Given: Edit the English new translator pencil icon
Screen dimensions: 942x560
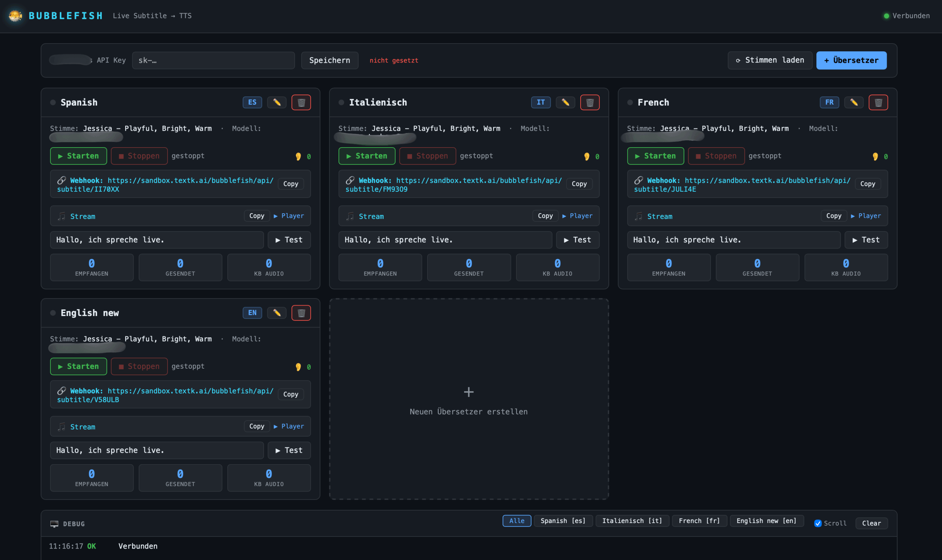Looking at the screenshot, I should click(x=276, y=313).
